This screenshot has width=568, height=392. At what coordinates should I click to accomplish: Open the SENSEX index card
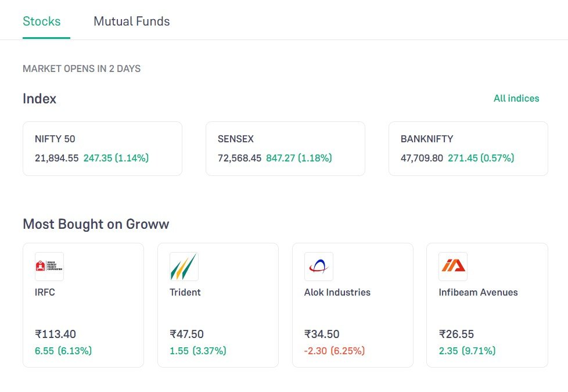coord(285,149)
